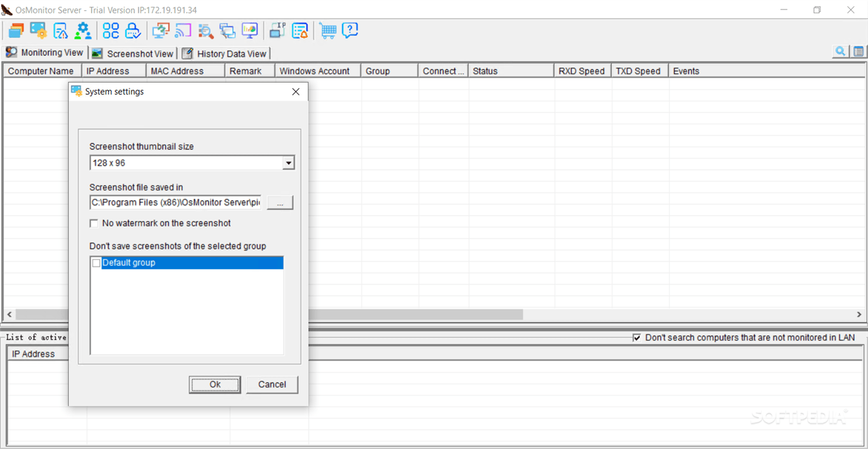Click the Group column header
The width and height of the screenshot is (868, 449).
point(389,71)
